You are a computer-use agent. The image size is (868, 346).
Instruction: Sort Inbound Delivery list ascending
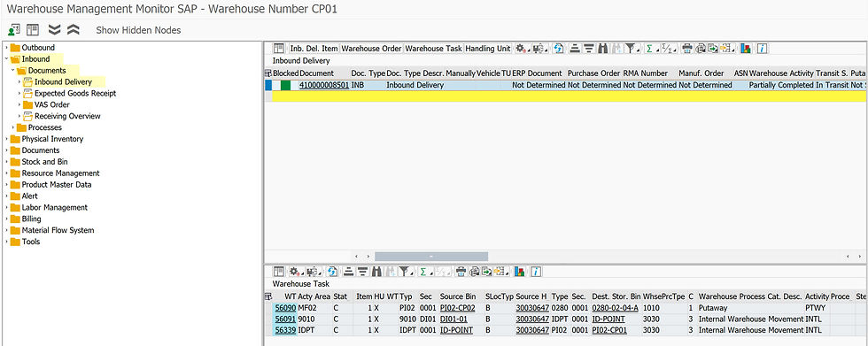pyautogui.click(x=575, y=48)
